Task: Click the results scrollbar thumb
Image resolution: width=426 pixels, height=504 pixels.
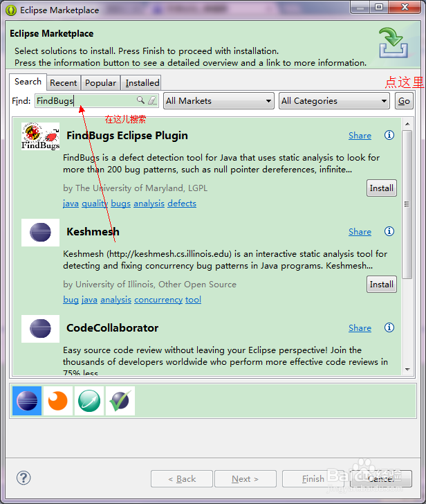Action: pos(407,204)
